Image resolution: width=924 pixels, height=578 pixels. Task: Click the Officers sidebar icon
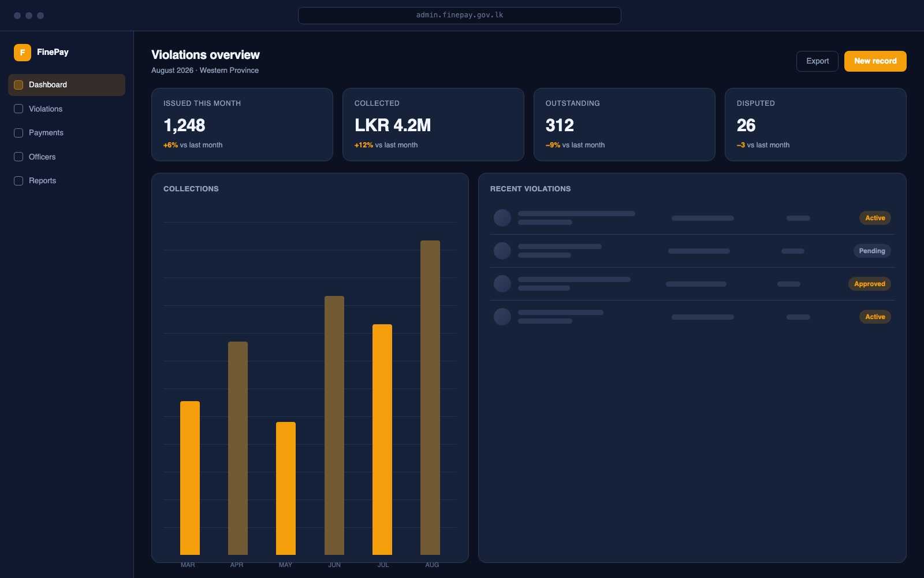18,157
